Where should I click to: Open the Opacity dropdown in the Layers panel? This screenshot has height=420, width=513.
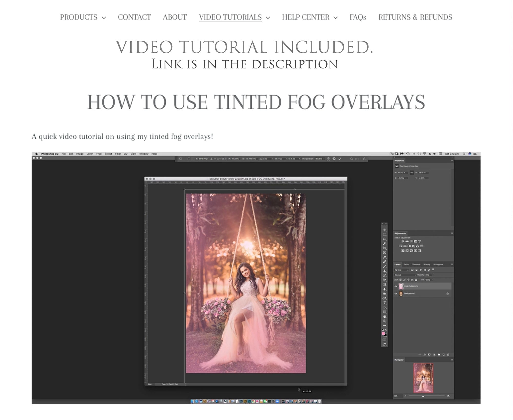coord(432,275)
